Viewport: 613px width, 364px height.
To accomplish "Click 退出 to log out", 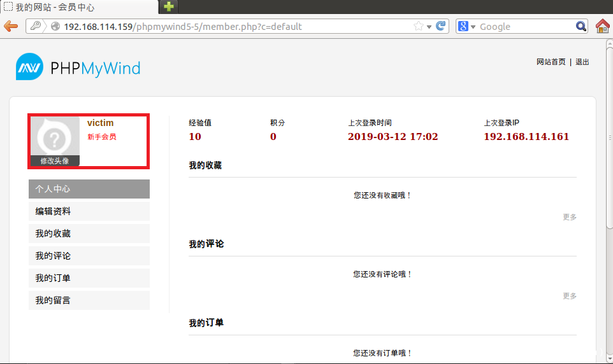I will pyautogui.click(x=582, y=62).
